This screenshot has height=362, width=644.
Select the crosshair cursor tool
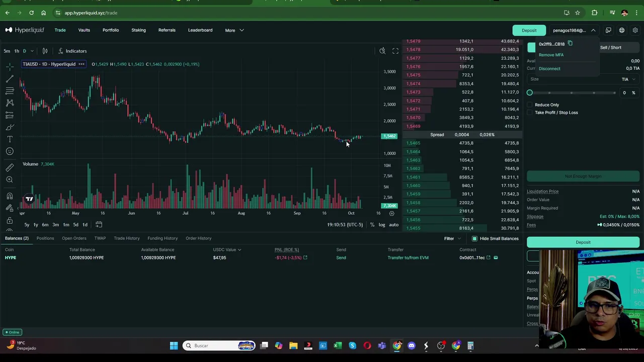tap(10, 66)
